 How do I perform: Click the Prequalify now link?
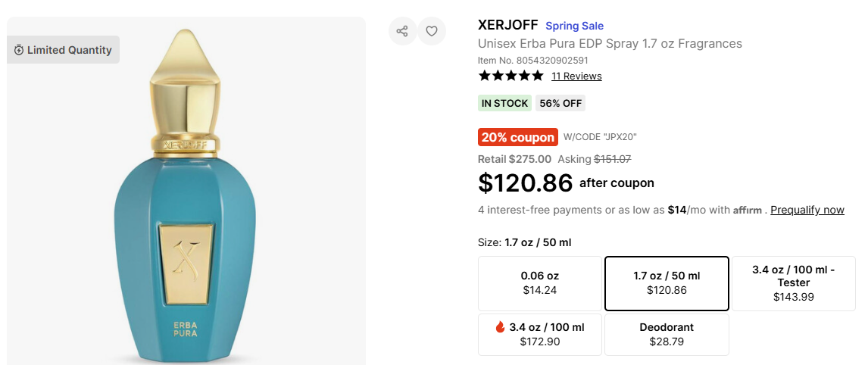click(x=807, y=210)
